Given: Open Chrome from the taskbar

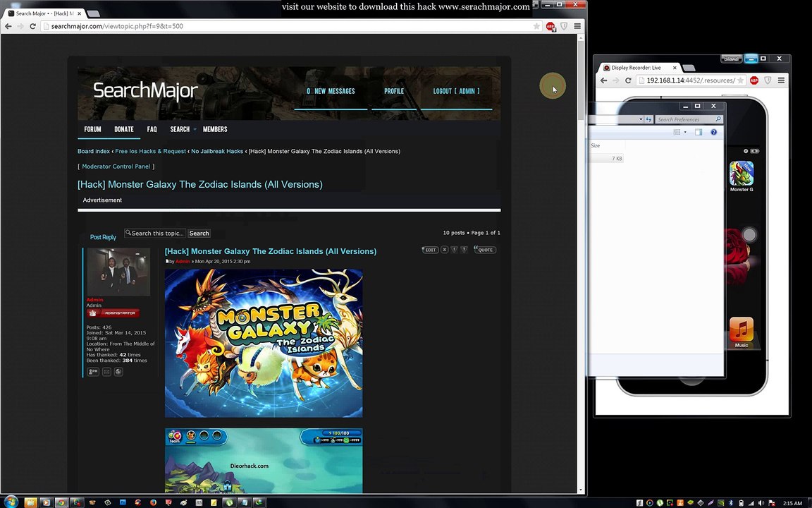Looking at the screenshot, I should pos(61,502).
